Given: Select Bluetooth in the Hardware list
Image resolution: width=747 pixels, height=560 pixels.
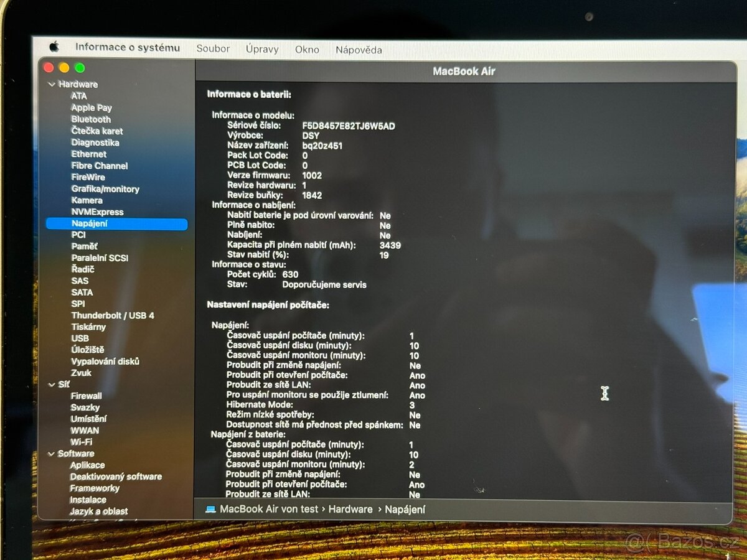Looking at the screenshot, I should [91, 119].
